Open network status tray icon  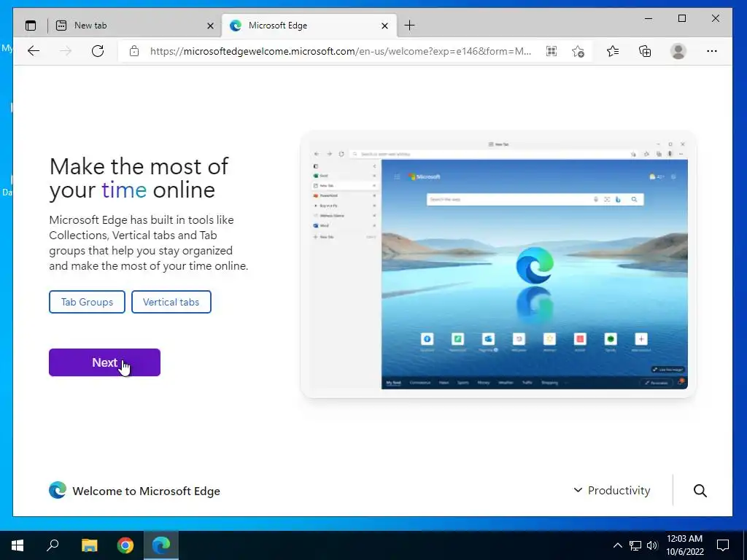635,545
